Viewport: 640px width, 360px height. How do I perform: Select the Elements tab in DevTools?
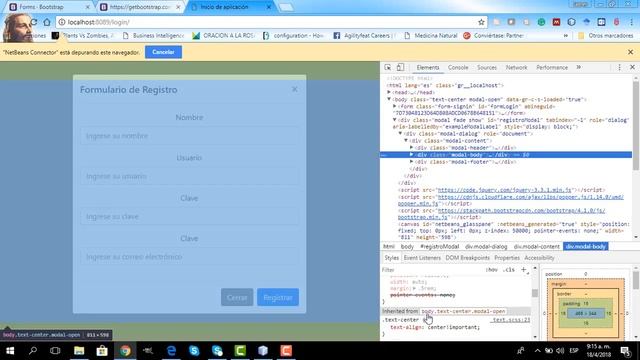tap(427, 67)
